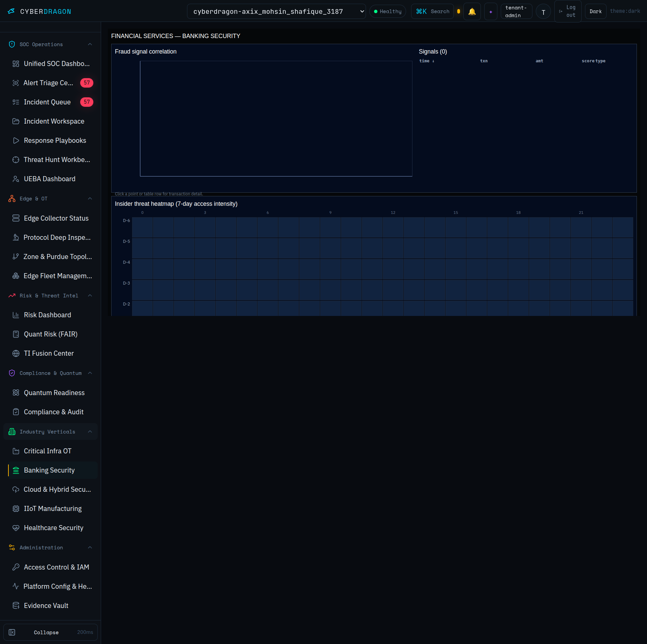Collapse the Administration section
This screenshot has height=644, width=647.
pyautogui.click(x=90, y=548)
